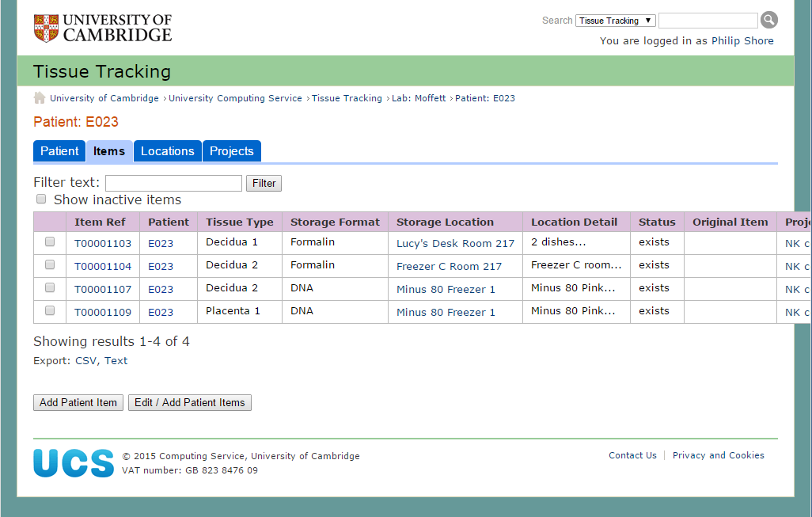The height and width of the screenshot is (517, 812).
Task: Click the Filter button
Action: [264, 184]
